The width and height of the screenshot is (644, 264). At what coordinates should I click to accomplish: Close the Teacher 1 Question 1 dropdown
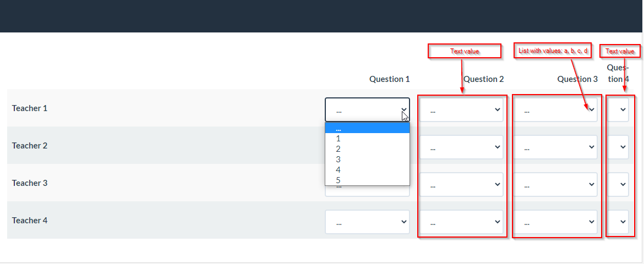pos(367,109)
